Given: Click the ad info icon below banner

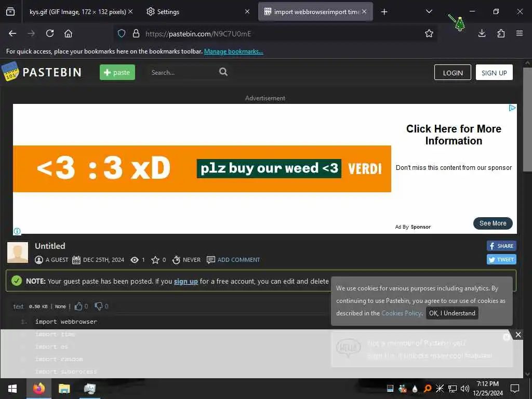Looking at the screenshot, I should point(17,231).
